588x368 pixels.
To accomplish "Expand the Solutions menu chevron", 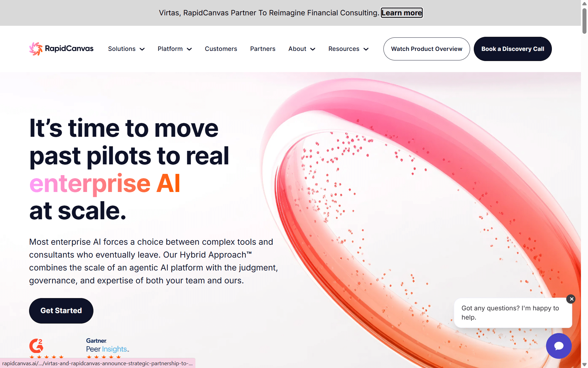I will (x=142, y=49).
